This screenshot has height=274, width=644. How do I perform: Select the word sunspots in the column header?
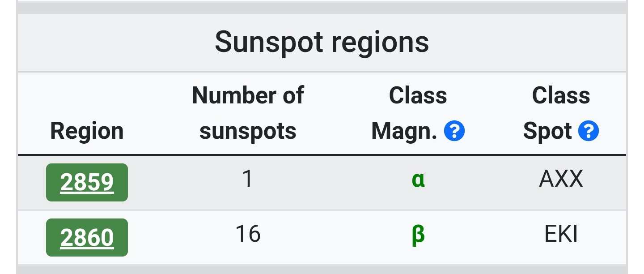point(248,132)
